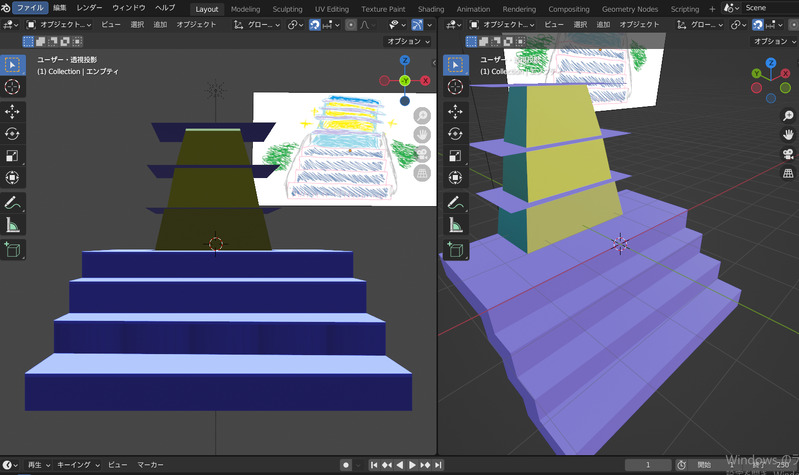Image resolution: width=799 pixels, height=475 pixels.
Task: Select the Move tool in left viewport
Action: tap(13, 111)
